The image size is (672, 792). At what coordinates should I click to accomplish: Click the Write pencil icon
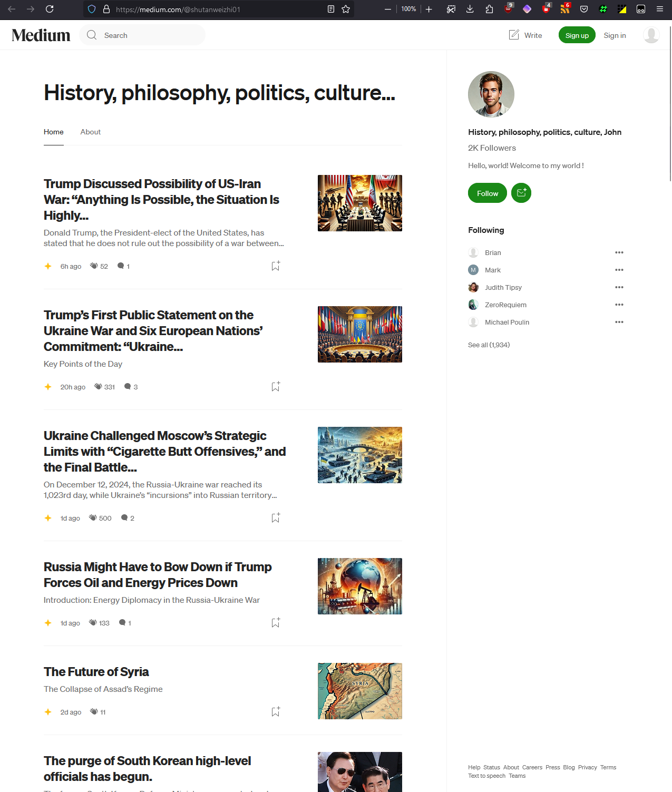pyautogui.click(x=514, y=35)
